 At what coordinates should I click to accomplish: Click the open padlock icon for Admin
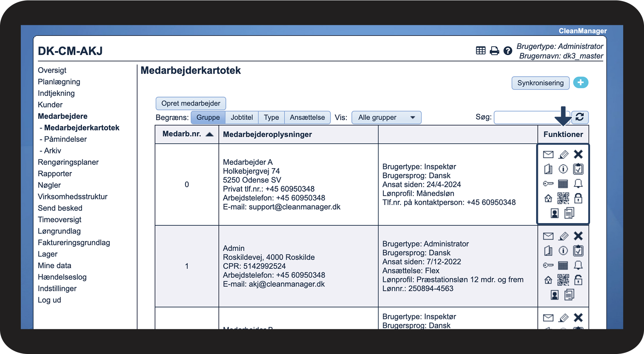point(578,280)
